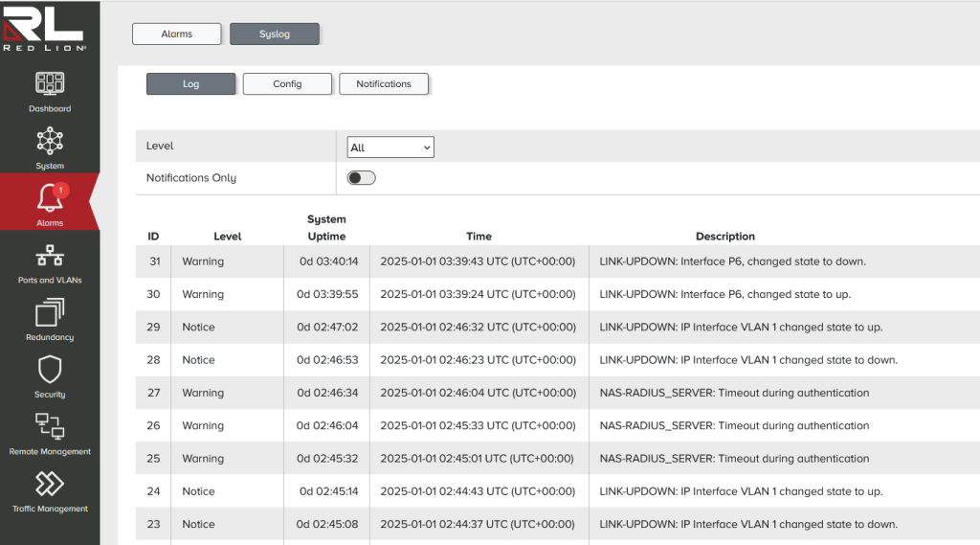Open the Config sub-tab
This screenshot has height=545, width=980.
287,84
